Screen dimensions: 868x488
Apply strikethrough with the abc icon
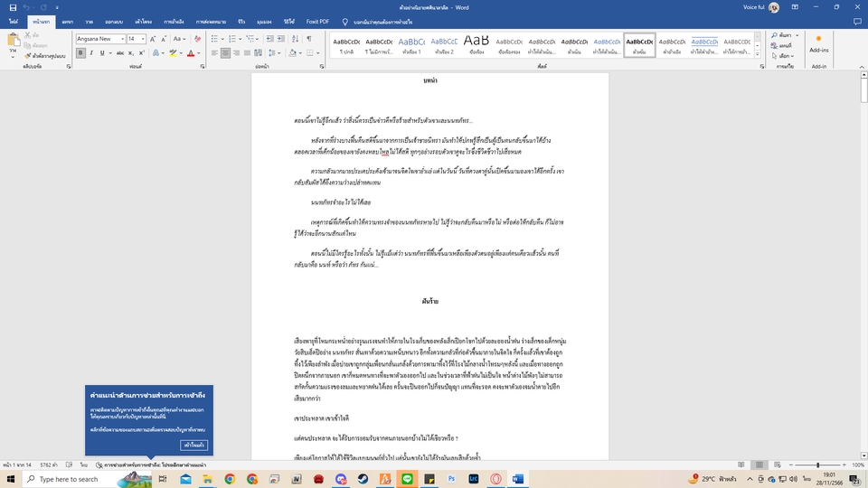(x=120, y=53)
